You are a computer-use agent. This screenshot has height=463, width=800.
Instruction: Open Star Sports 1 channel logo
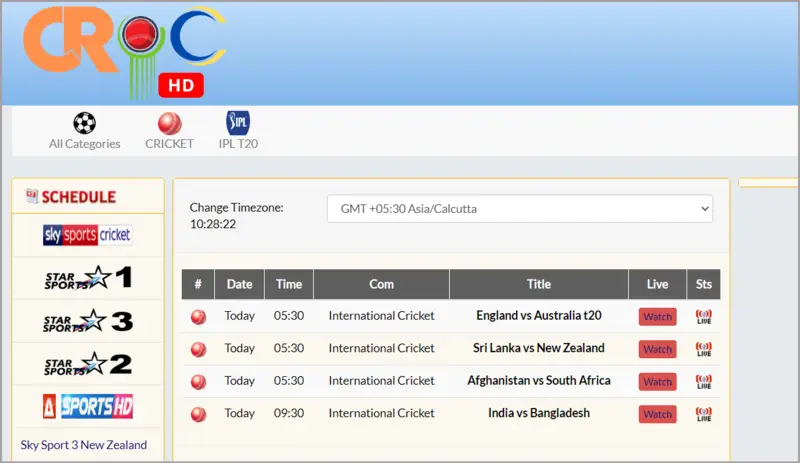88,278
